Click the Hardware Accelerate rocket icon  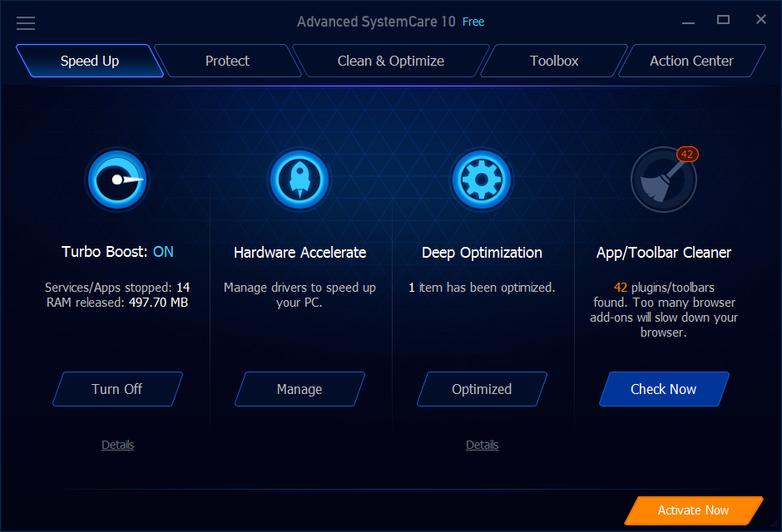tap(299, 180)
